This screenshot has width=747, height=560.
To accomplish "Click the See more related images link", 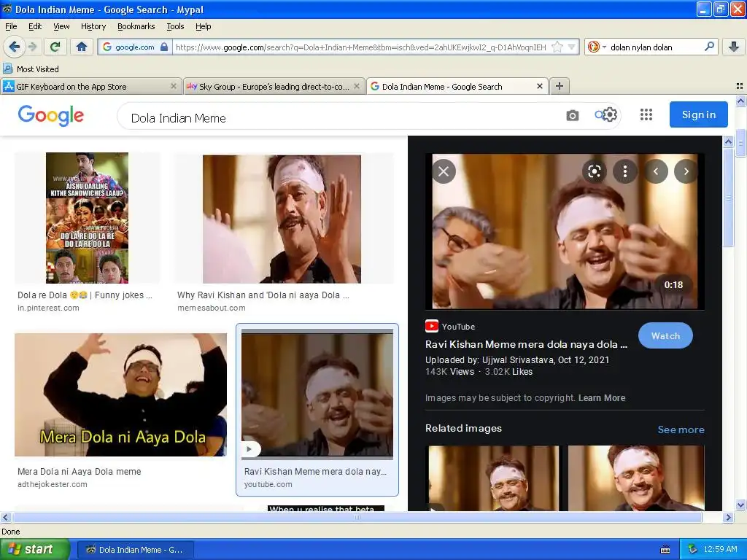I will [x=681, y=429].
